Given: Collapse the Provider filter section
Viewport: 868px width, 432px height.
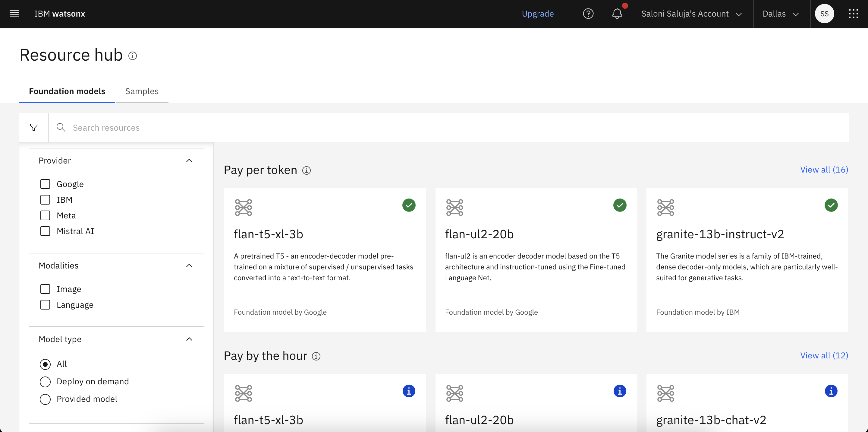Looking at the screenshot, I should (x=189, y=160).
